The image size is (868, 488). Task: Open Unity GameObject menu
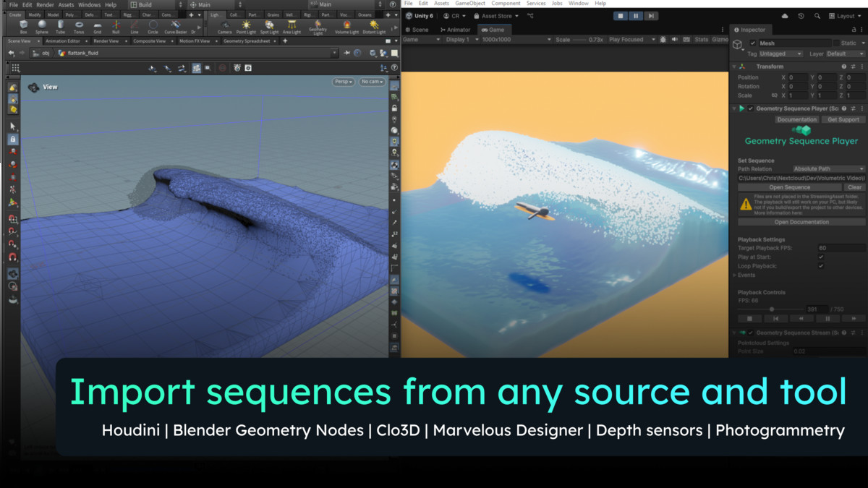(471, 4)
